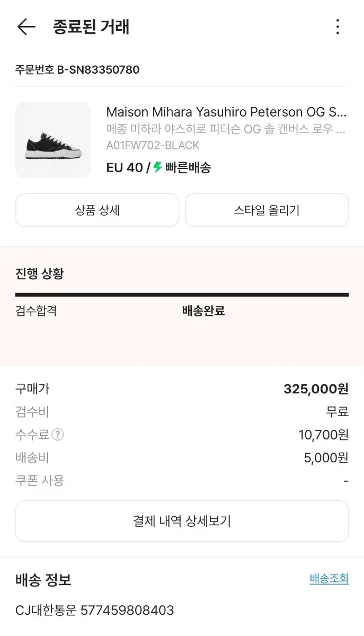Tap the green lightning fast delivery icon

coord(157,167)
